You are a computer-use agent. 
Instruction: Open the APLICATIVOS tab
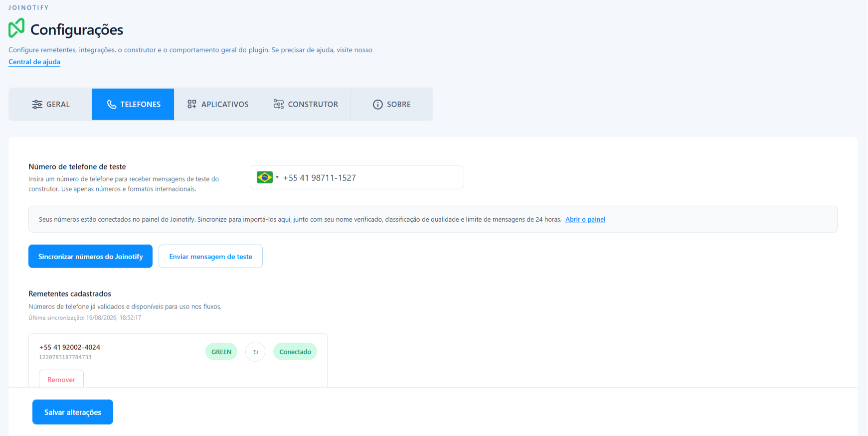[217, 104]
